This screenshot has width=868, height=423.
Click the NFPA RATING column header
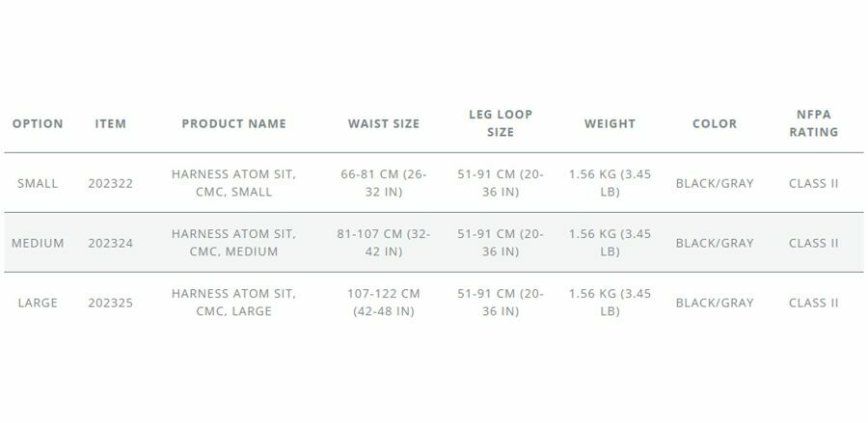coord(814,123)
